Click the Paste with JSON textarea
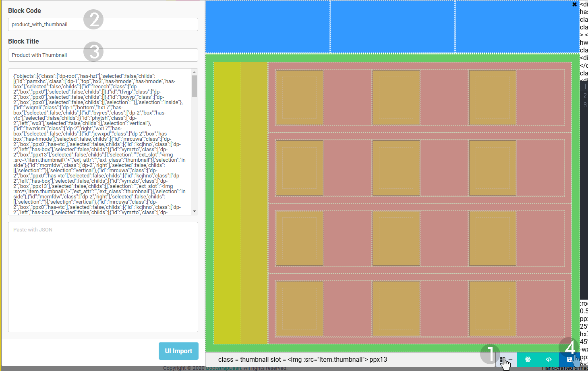This screenshot has height=371, width=588. [103, 277]
